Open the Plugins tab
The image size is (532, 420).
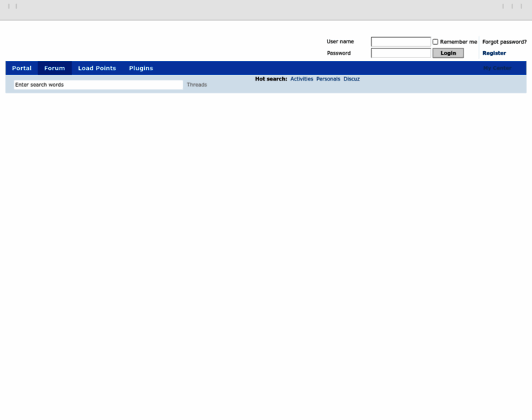[x=141, y=68]
